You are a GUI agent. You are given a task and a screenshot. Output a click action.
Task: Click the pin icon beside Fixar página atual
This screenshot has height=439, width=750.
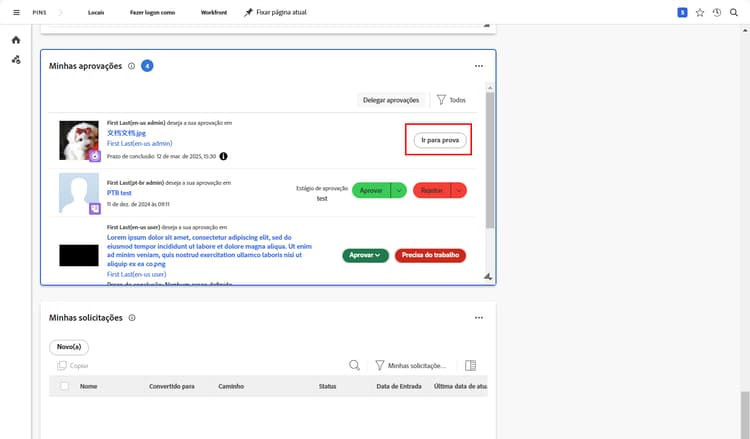[x=248, y=12]
